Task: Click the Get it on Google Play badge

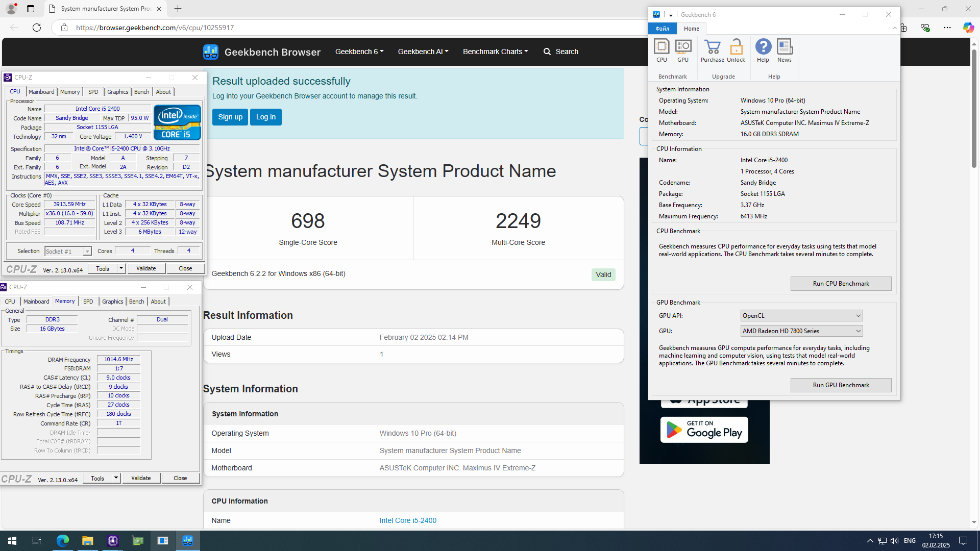Action: (x=704, y=430)
